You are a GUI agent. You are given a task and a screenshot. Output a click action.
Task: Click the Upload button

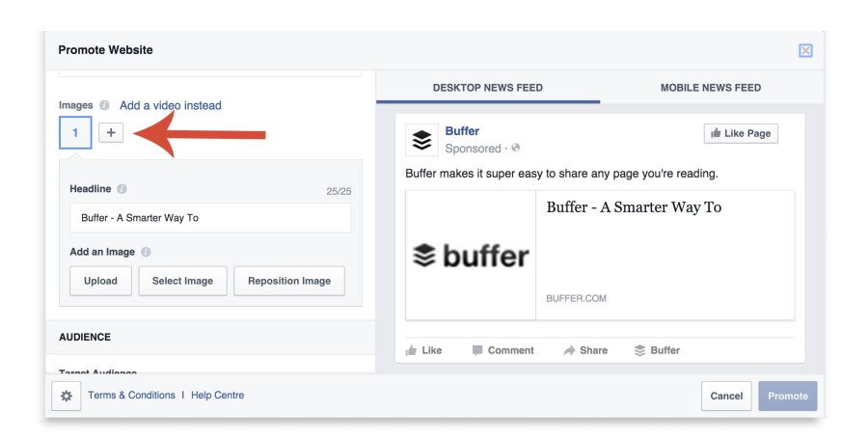[100, 281]
